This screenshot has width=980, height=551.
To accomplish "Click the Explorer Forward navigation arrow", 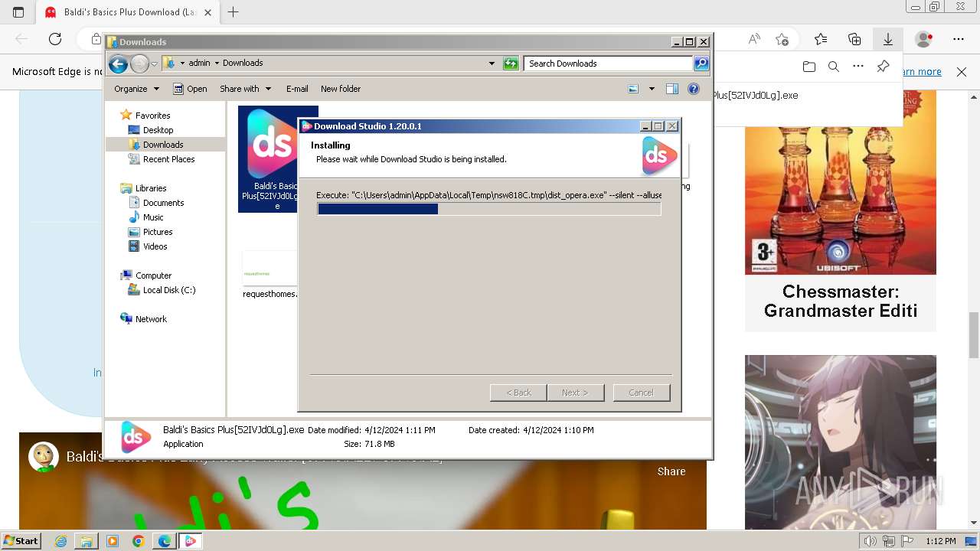I will click(139, 64).
